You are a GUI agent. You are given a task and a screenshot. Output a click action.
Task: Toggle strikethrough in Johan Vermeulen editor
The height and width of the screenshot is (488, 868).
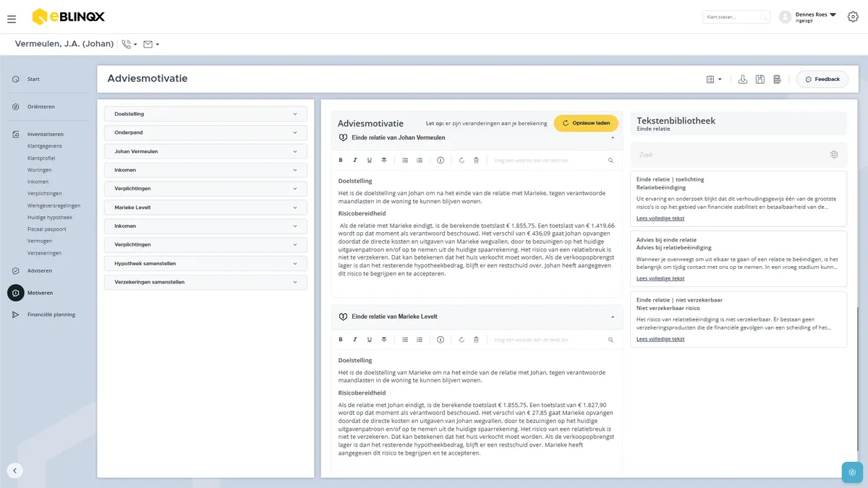(x=383, y=160)
